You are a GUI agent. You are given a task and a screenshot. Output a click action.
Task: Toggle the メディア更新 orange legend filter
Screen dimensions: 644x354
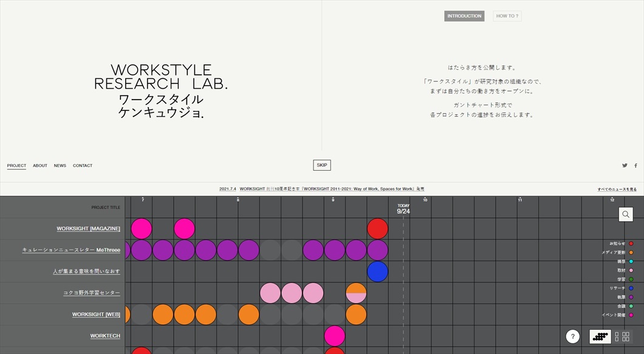[x=631, y=253]
